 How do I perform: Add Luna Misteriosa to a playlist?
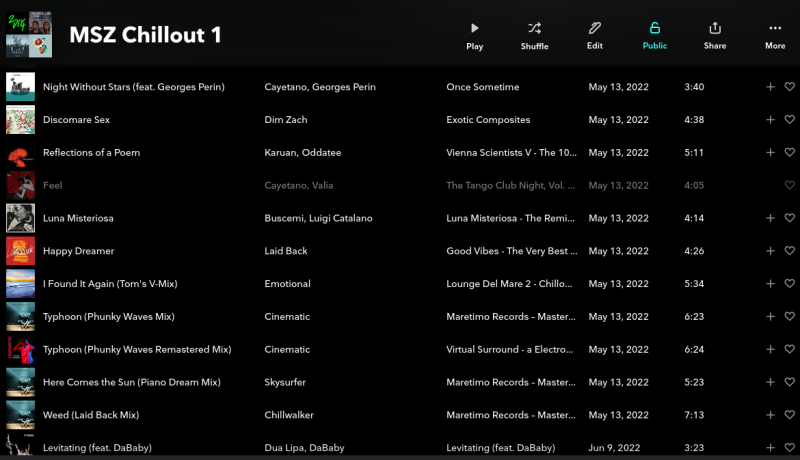coord(770,218)
